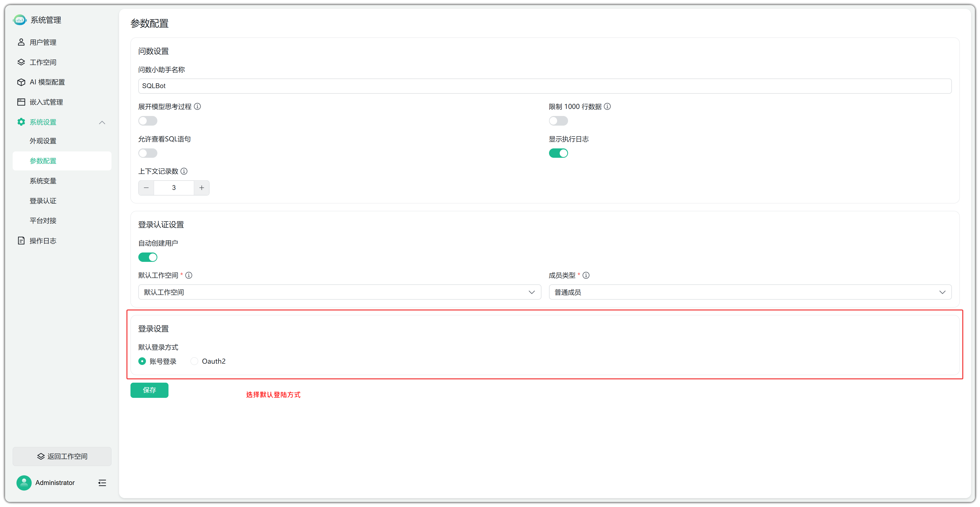Viewport: 980px width, 507px height.
Task: Decrease the context record count
Action: (x=146, y=188)
